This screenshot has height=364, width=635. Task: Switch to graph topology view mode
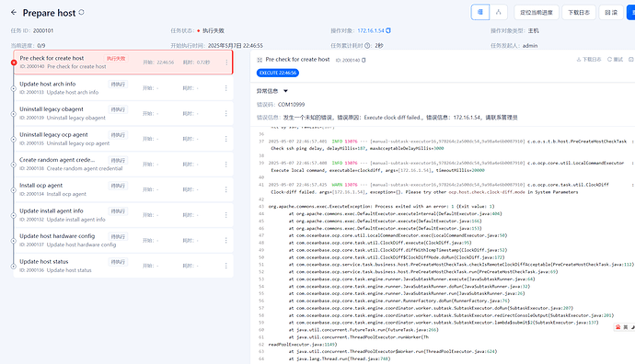coord(499,12)
